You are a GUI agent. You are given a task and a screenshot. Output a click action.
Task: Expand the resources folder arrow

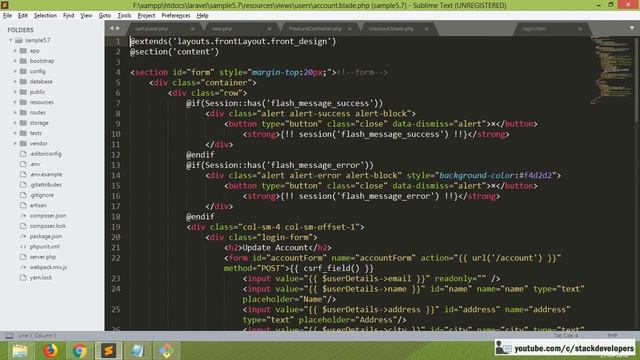coord(15,102)
